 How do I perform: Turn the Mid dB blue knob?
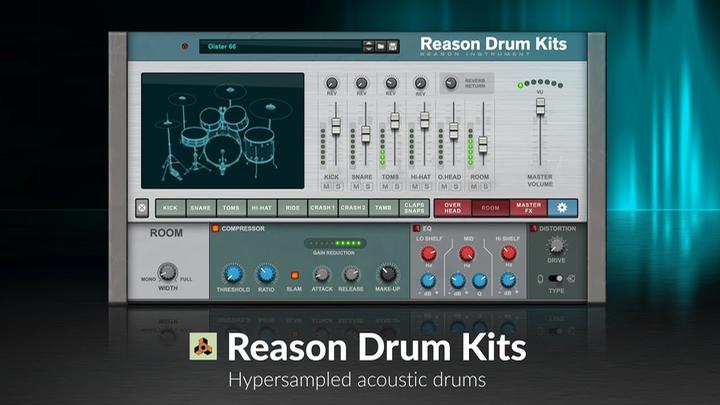point(457,281)
